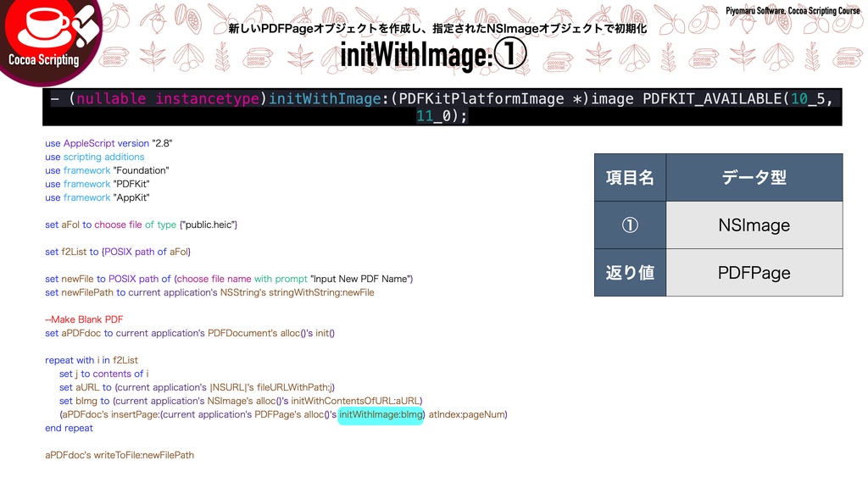Click the NSImage cell in the data table
Screen dimensions: 868x488
[x=754, y=225]
